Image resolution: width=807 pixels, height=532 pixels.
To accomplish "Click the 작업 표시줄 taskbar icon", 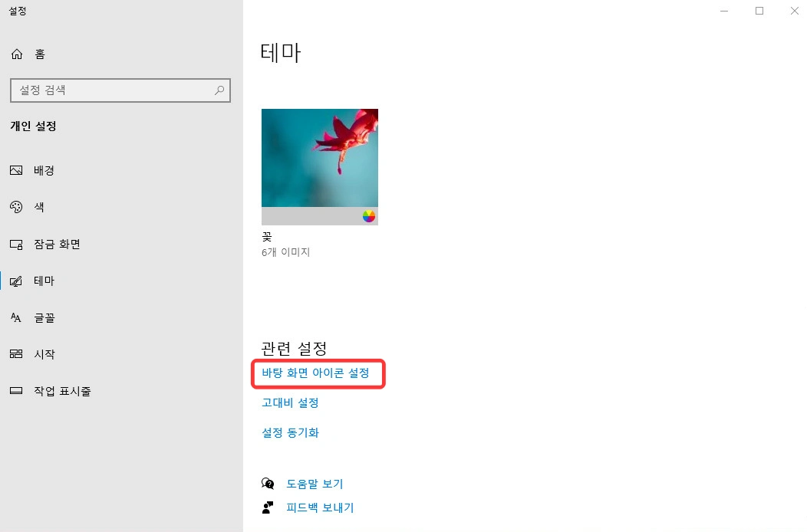I will [x=16, y=390].
